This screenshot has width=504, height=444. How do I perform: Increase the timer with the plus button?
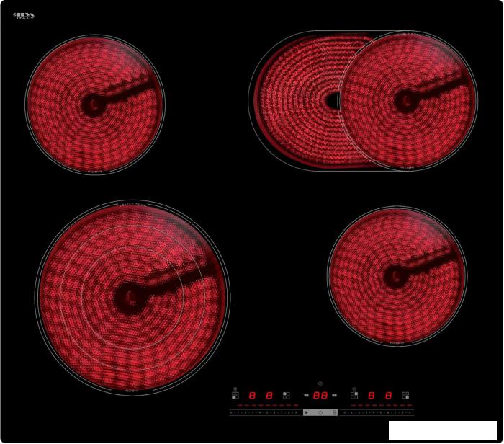pos(335,396)
